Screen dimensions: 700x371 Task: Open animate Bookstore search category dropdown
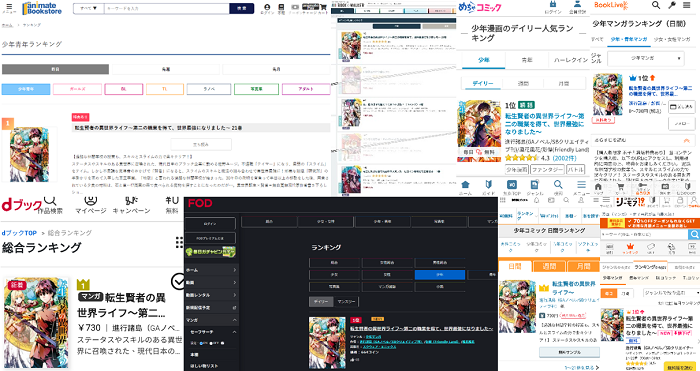88,8
